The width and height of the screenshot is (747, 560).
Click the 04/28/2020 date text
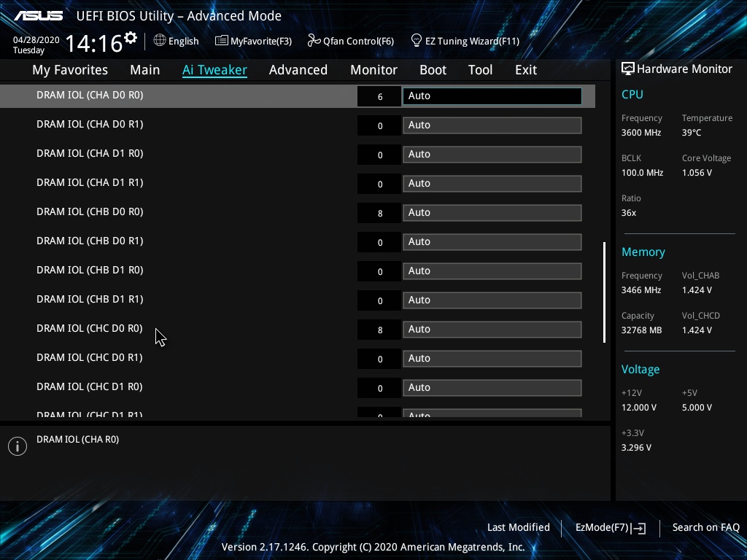36,40
